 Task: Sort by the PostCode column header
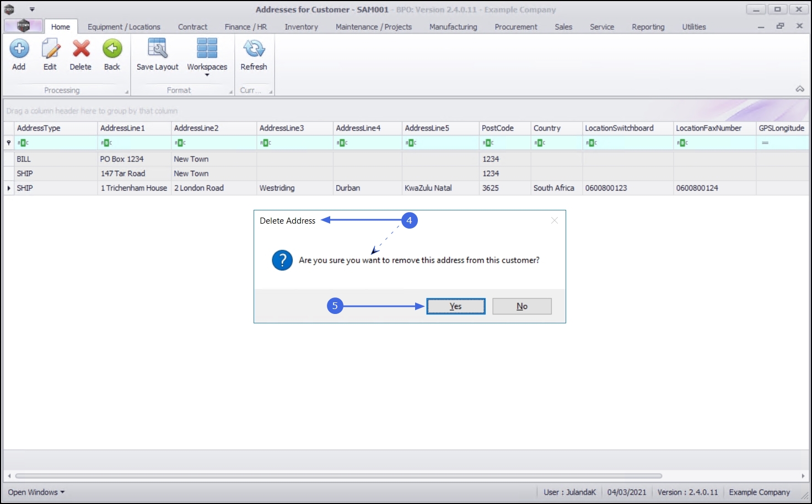tap(504, 128)
